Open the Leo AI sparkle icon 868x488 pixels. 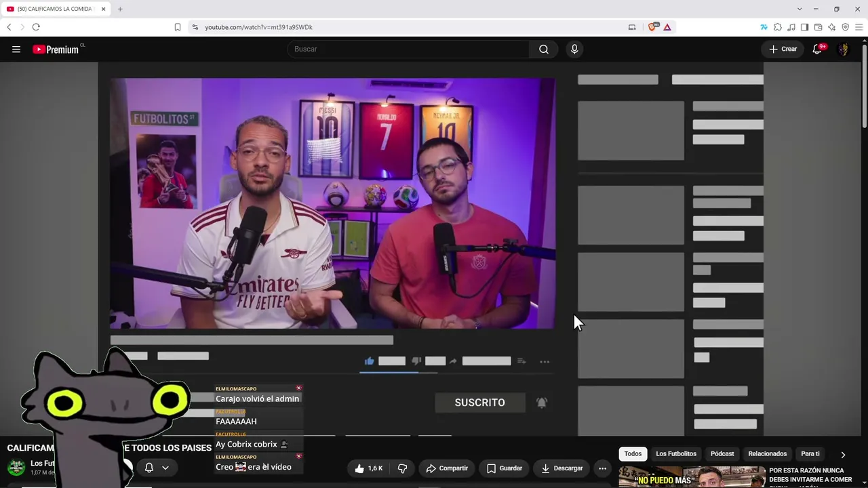pos(831,27)
